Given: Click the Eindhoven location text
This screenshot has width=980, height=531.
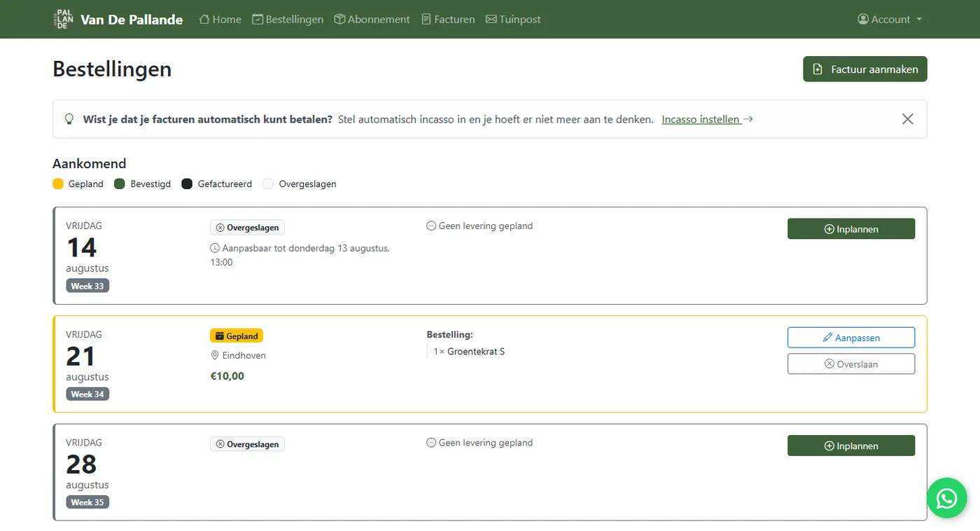Looking at the screenshot, I should (244, 356).
